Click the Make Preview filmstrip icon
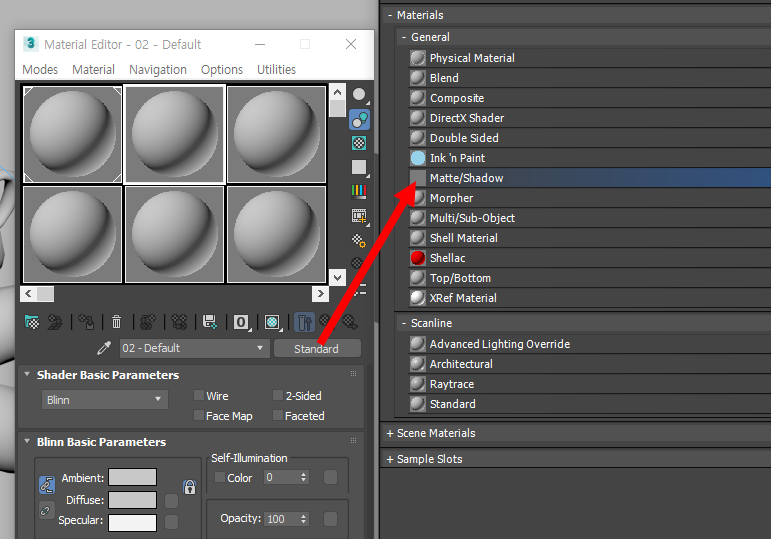771x539 pixels. tap(359, 216)
